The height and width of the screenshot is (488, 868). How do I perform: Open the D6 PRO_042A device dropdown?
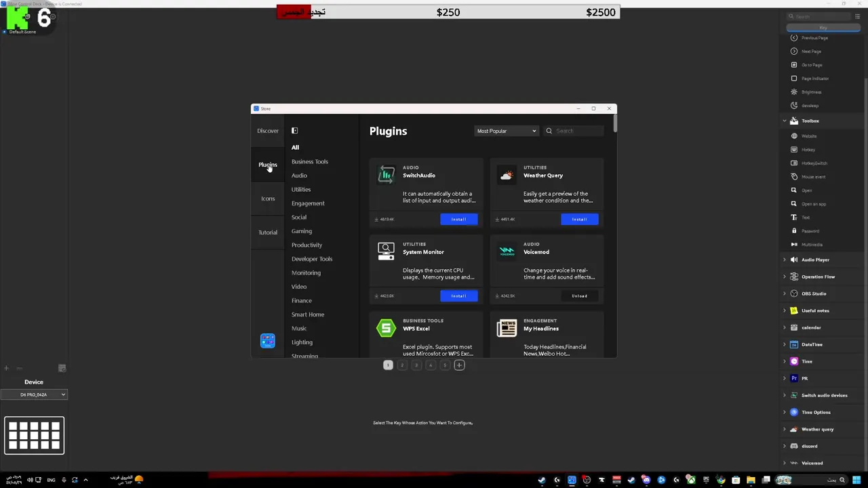click(34, 394)
